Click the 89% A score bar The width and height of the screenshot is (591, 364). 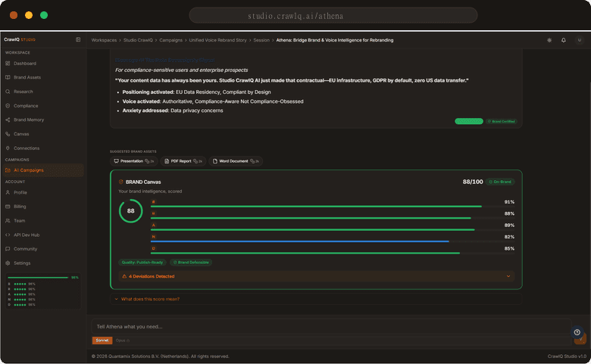pyautogui.click(x=333, y=228)
